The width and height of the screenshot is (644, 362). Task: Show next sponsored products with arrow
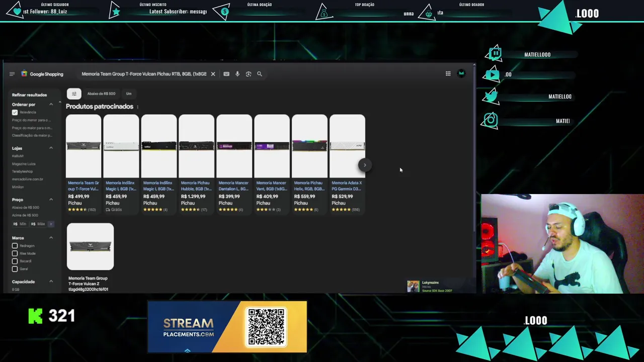tap(365, 165)
